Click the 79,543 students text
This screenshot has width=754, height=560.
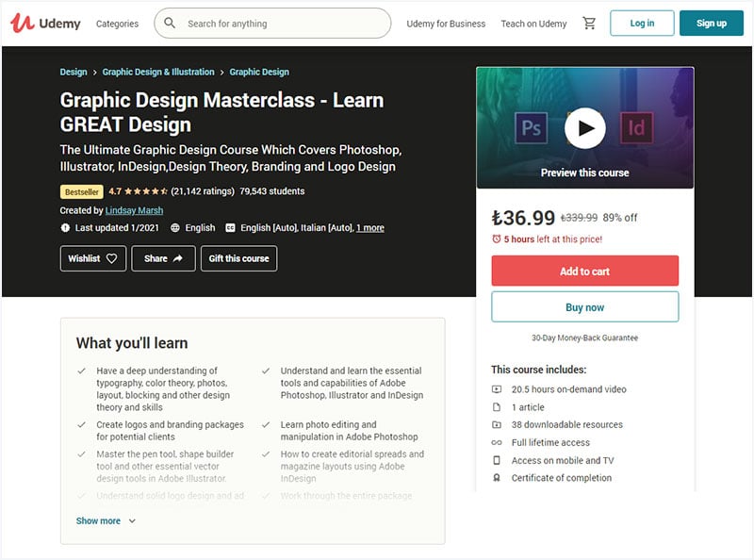pos(272,191)
